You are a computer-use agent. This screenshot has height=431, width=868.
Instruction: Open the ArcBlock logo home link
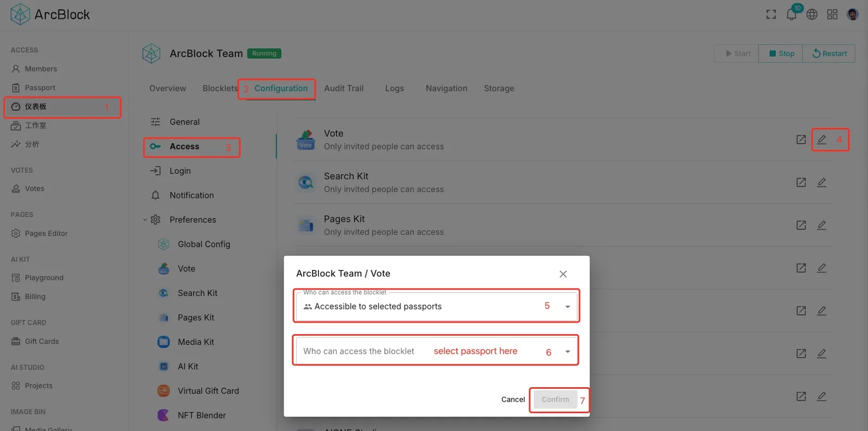[x=50, y=15]
